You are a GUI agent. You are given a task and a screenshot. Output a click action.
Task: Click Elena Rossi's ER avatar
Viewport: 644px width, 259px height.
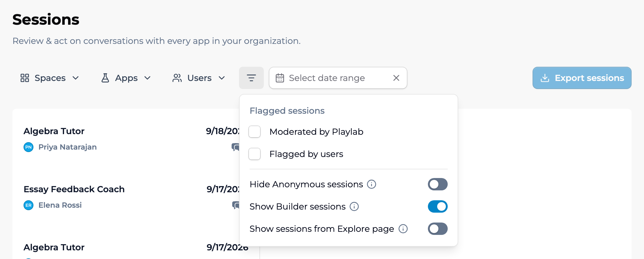point(28,205)
